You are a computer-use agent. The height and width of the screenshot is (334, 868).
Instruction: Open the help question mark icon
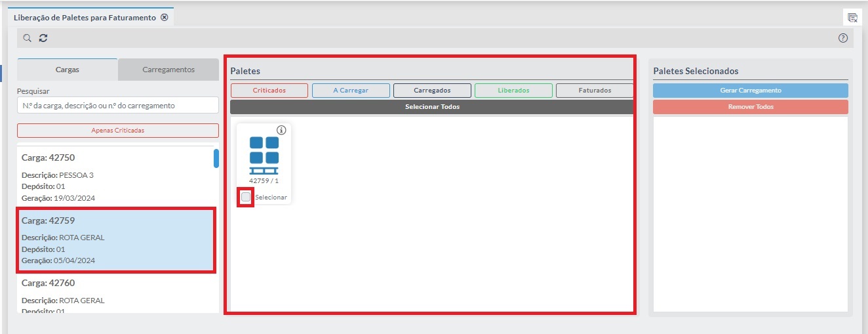843,38
